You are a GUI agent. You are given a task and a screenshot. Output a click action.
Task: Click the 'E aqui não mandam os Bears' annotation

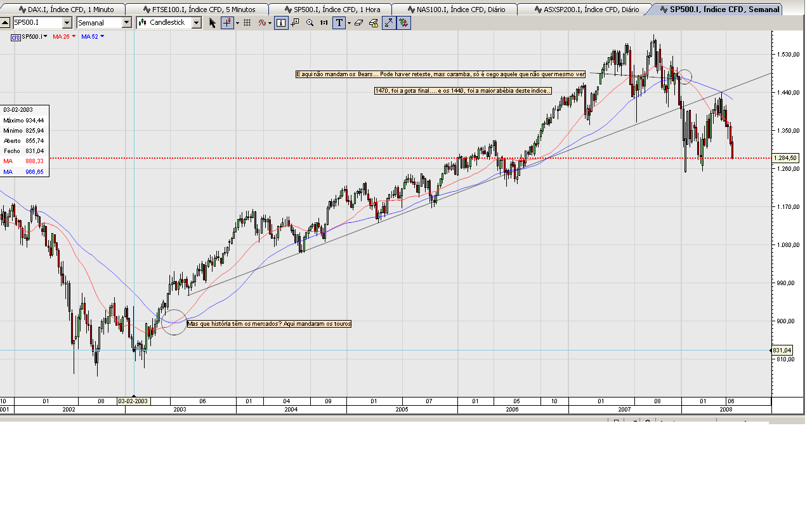click(x=441, y=74)
